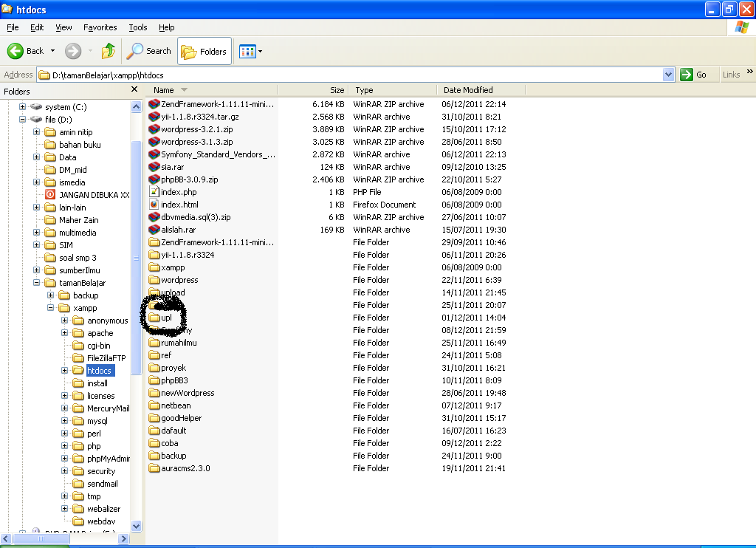Select yii-1.1.8.r3324.tar.gz archive icon
Image resolution: width=756 pixels, height=548 pixels.
click(x=154, y=116)
